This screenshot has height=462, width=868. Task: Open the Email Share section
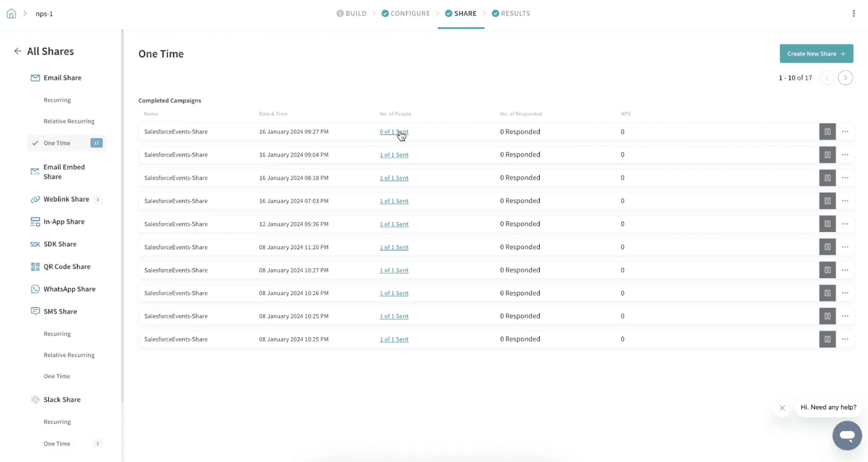[62, 78]
